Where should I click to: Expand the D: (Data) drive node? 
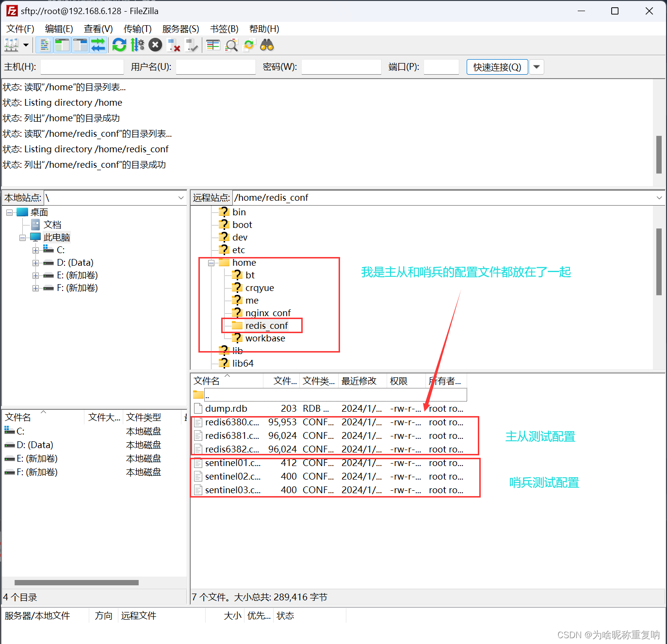pos(35,263)
